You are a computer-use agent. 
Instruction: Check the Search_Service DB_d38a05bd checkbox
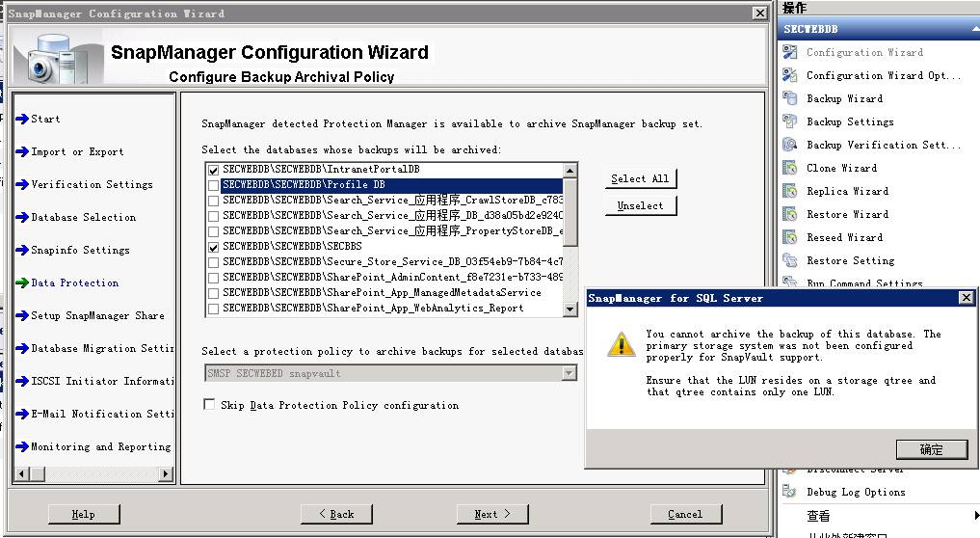[214, 216]
